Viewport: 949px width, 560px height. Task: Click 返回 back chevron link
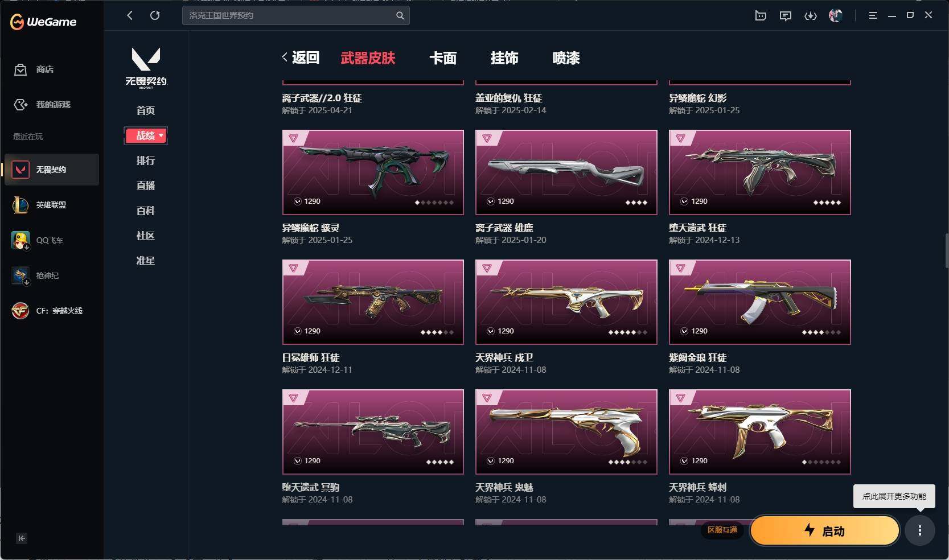pos(300,57)
